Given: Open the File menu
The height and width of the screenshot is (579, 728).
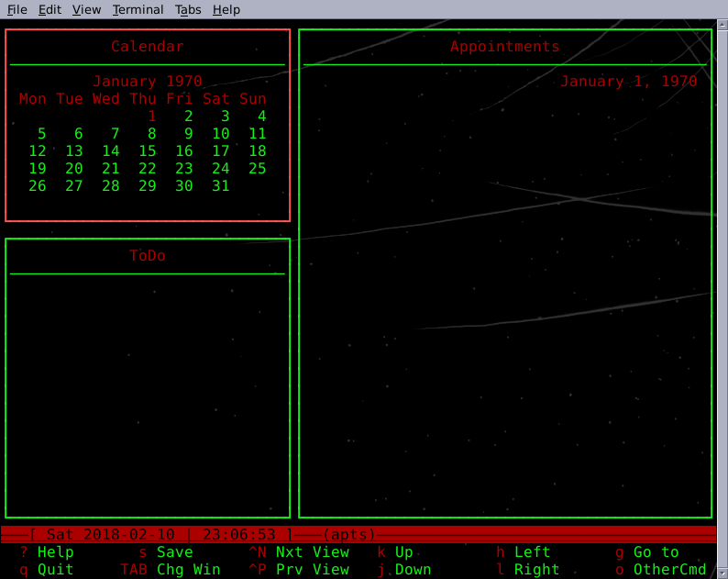Looking at the screenshot, I should click(17, 9).
